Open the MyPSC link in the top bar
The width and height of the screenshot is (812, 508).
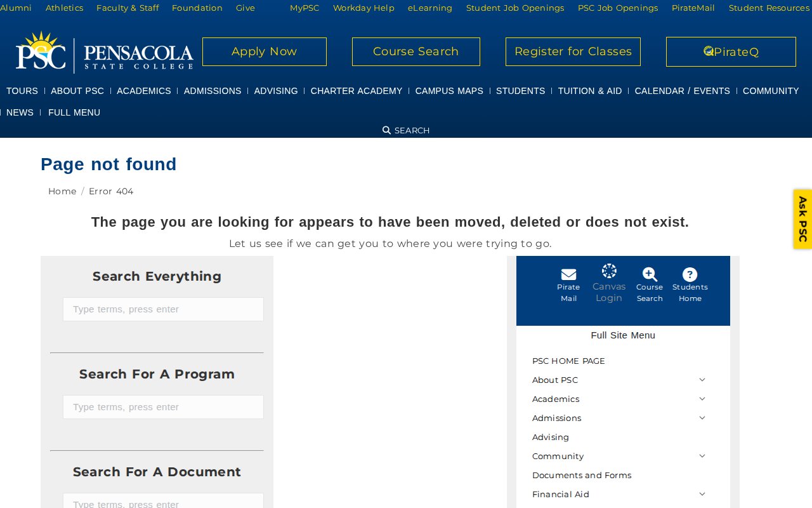tap(304, 8)
